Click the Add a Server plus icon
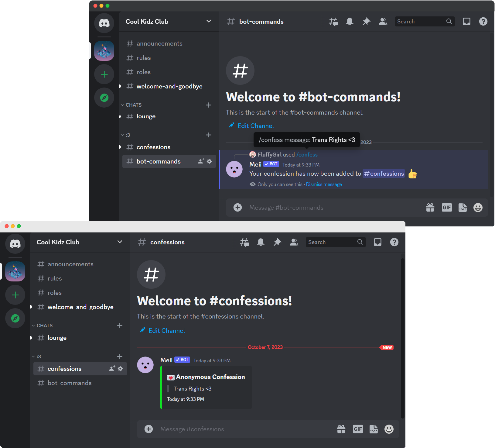This screenshot has height=448, width=495. (15, 295)
